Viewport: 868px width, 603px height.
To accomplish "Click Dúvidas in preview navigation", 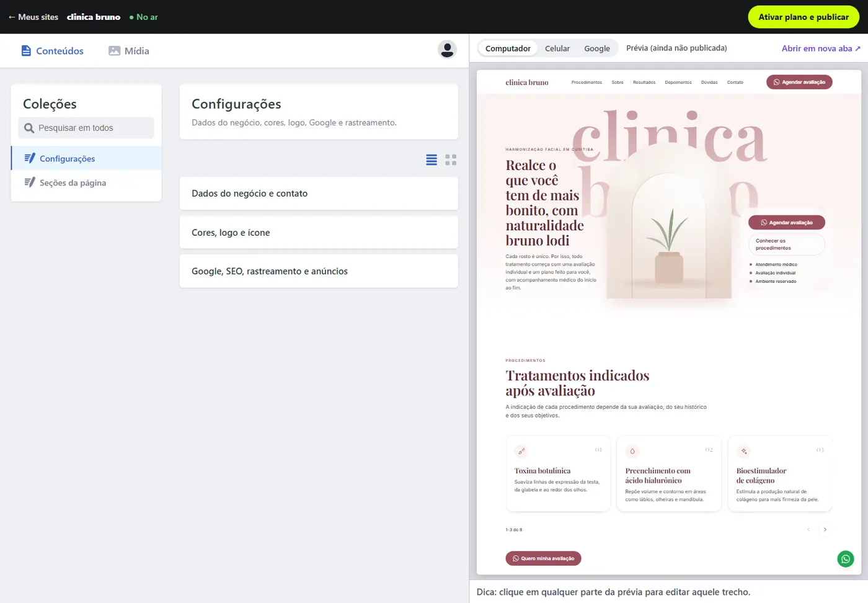I will point(709,83).
